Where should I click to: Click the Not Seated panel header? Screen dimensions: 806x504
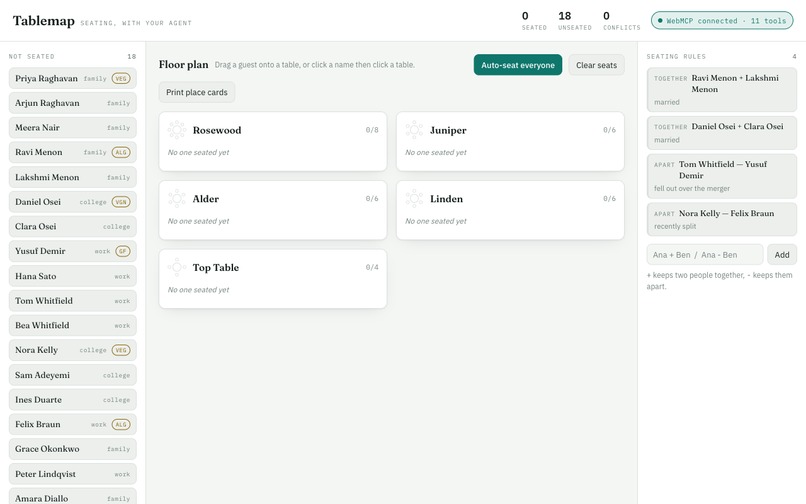(x=72, y=57)
